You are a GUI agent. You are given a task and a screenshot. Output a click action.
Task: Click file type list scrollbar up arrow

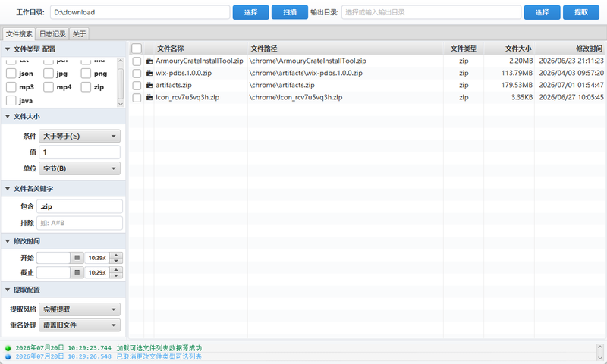coord(121,61)
